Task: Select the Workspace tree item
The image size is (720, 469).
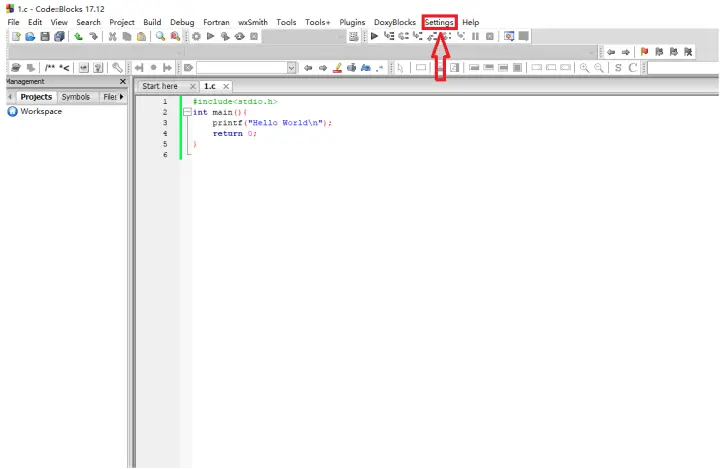Action: [x=41, y=111]
